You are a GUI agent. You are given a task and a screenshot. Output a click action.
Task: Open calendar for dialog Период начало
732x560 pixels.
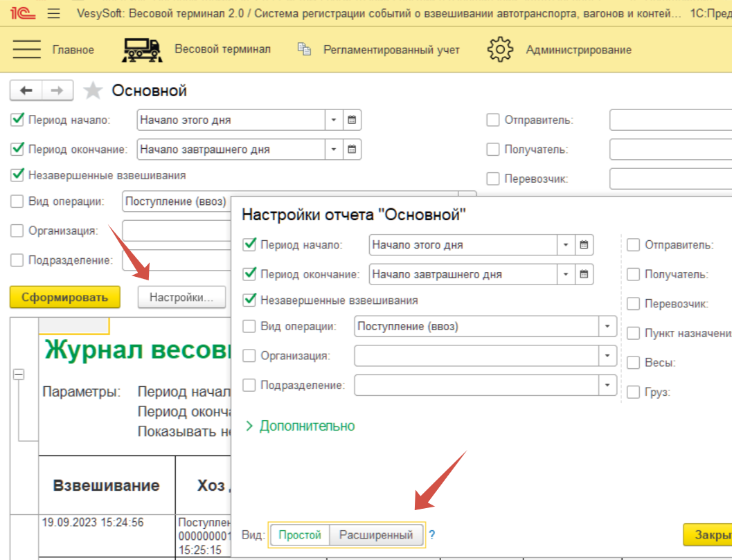coord(584,245)
